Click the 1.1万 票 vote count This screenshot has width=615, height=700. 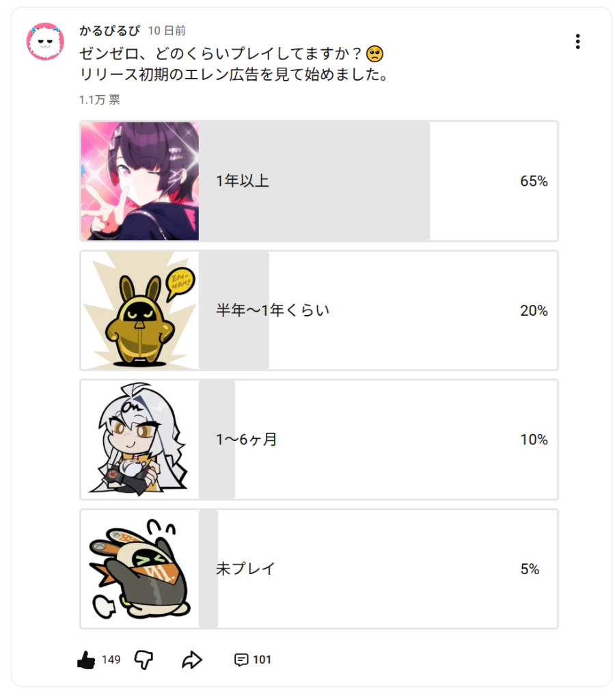click(99, 100)
